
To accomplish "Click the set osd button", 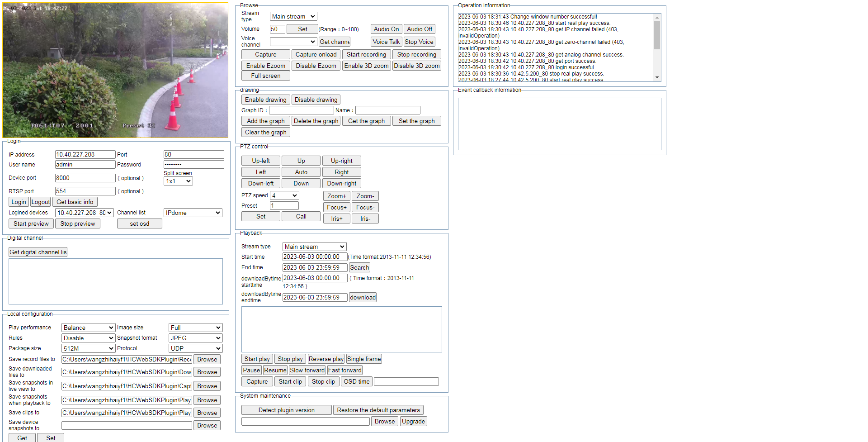I will coord(139,223).
